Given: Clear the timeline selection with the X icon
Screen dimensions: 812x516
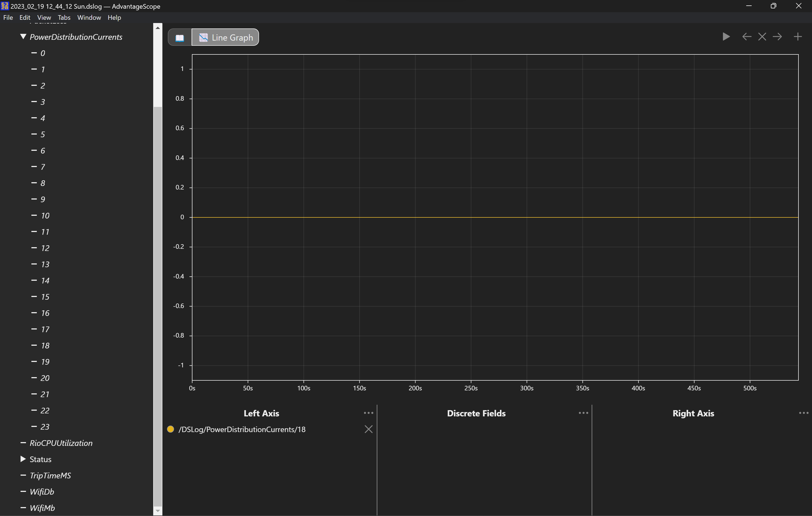Looking at the screenshot, I should 762,37.
